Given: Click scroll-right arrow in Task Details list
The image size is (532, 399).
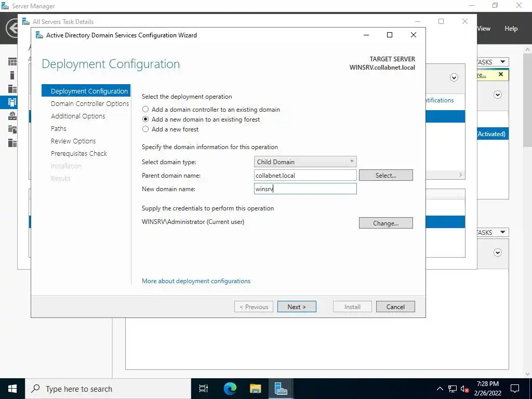Looking at the screenshot, I should tap(460, 175).
